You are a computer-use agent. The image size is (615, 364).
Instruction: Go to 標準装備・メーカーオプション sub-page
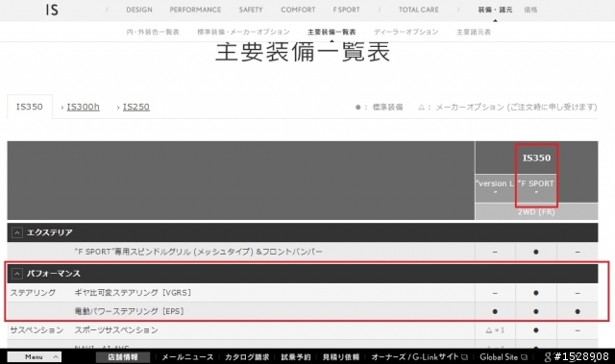point(243,32)
